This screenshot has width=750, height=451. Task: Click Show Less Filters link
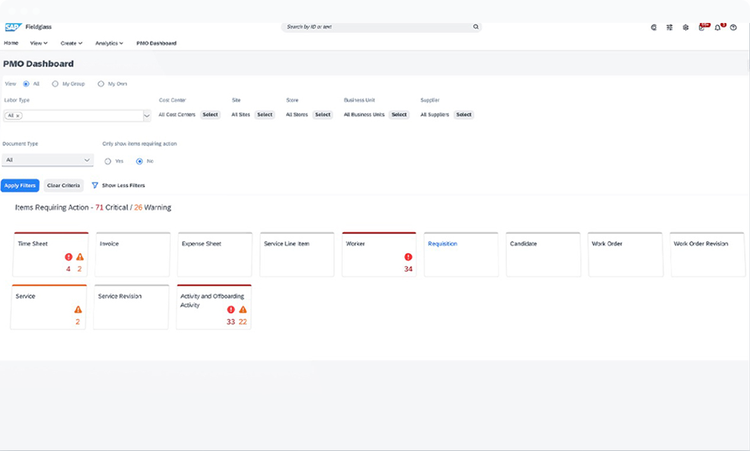point(123,185)
